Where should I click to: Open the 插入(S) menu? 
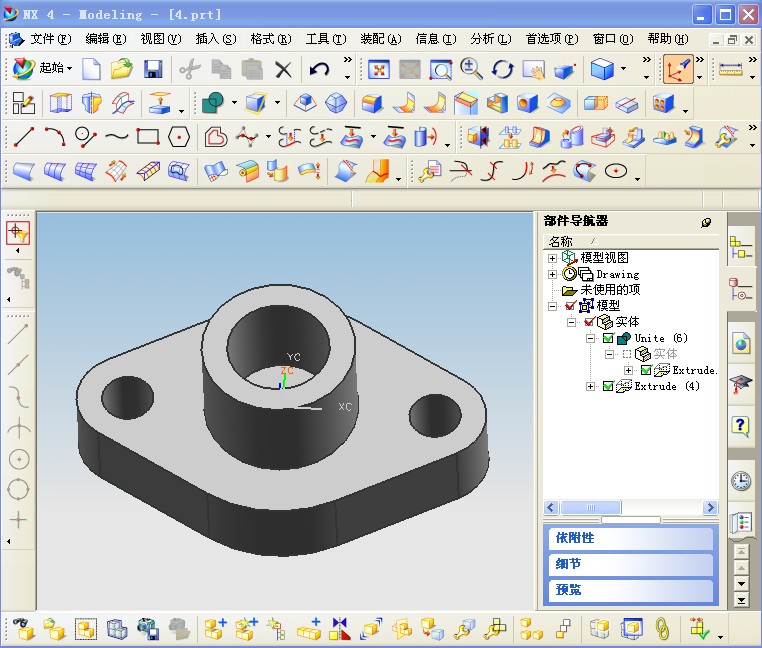point(215,39)
